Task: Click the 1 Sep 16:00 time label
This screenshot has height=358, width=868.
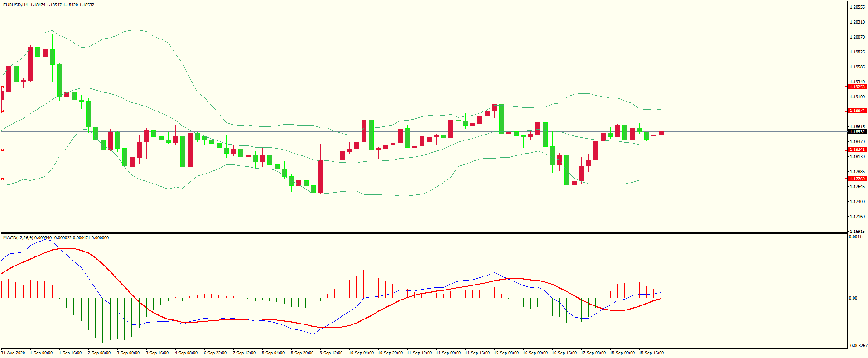Action: tap(70, 353)
